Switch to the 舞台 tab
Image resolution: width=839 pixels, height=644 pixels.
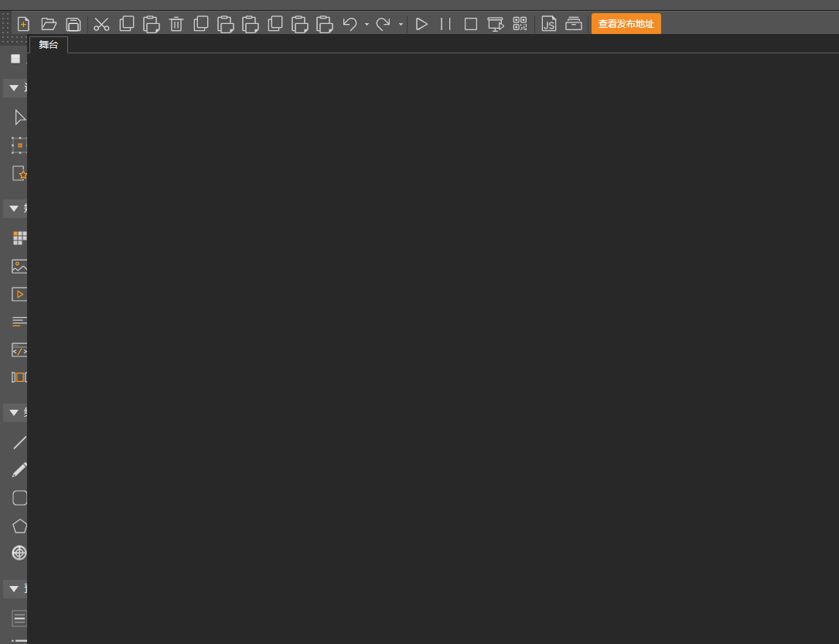click(x=49, y=45)
